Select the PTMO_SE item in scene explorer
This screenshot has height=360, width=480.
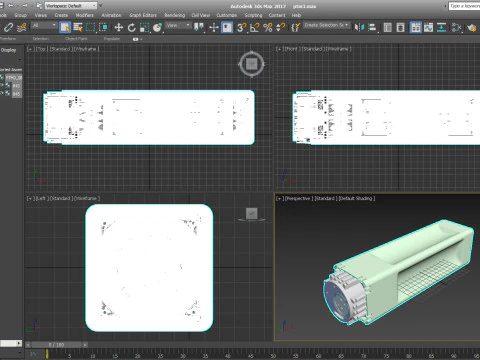[x=14, y=78]
